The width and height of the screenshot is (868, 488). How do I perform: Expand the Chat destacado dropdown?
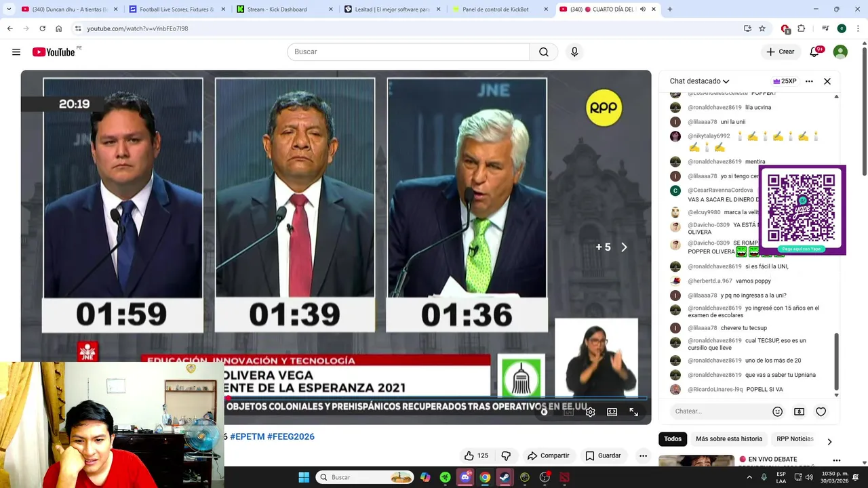(699, 81)
